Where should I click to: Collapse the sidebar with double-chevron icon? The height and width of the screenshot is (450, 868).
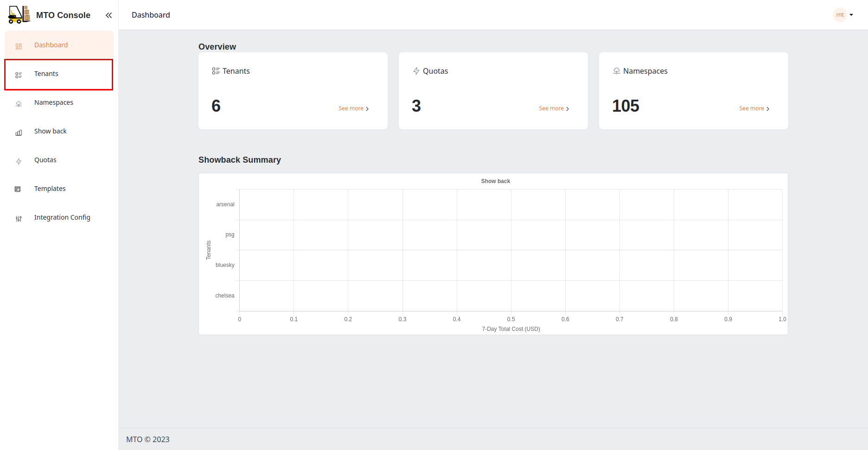click(108, 15)
